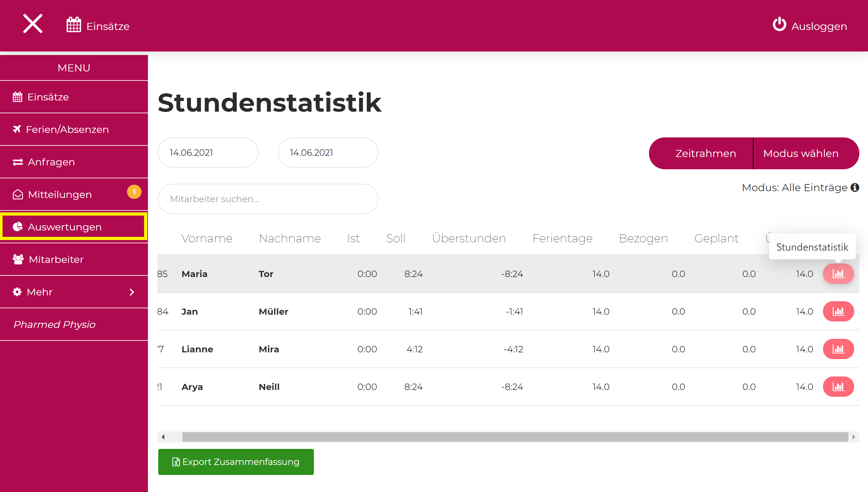868x492 pixels.
Task: Open statistics chart for Lianne Mira
Action: coord(838,349)
